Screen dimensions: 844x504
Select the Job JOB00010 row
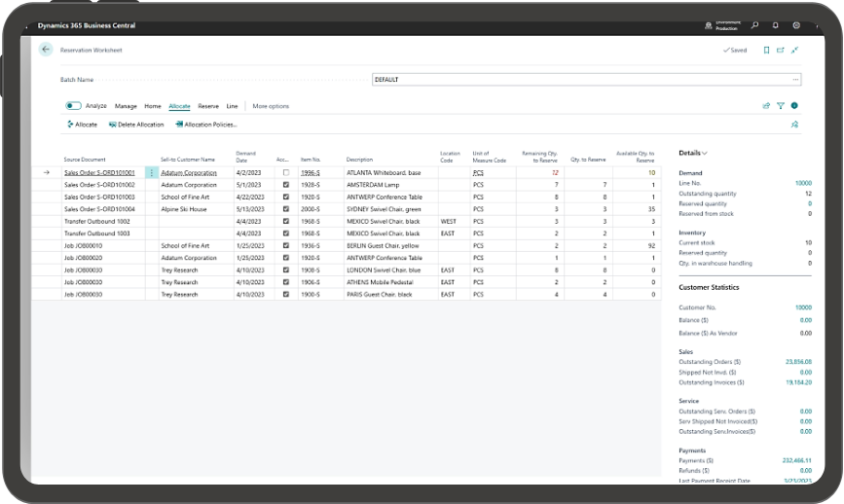coord(347,246)
